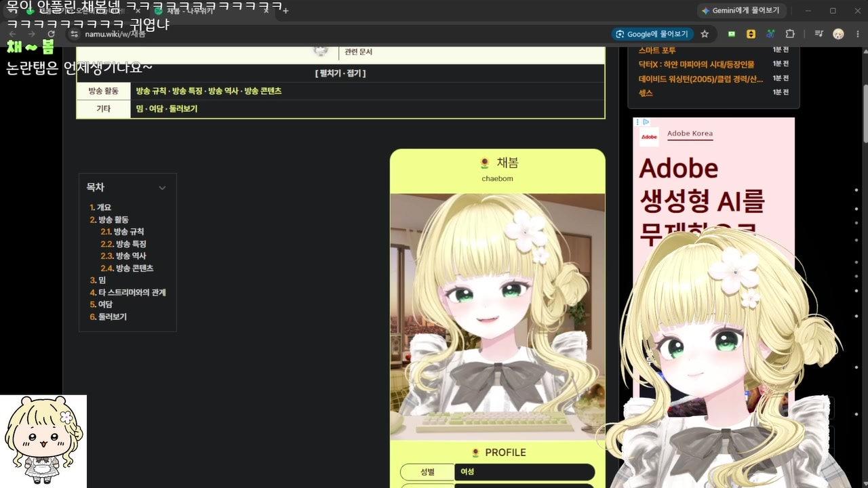Viewport: 868px width, 488px height.
Task: Click the yellow extension icon in toolbar
Action: click(x=751, y=34)
